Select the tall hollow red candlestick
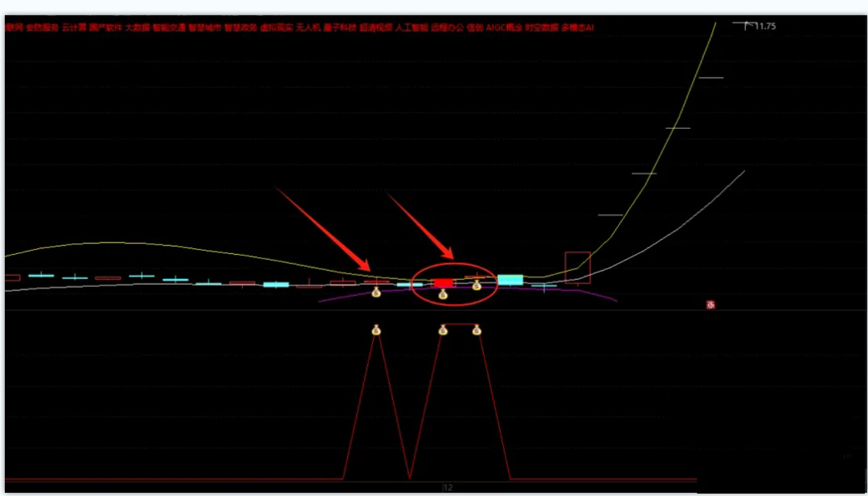Screen dimensions: 868x496 pos(577,268)
